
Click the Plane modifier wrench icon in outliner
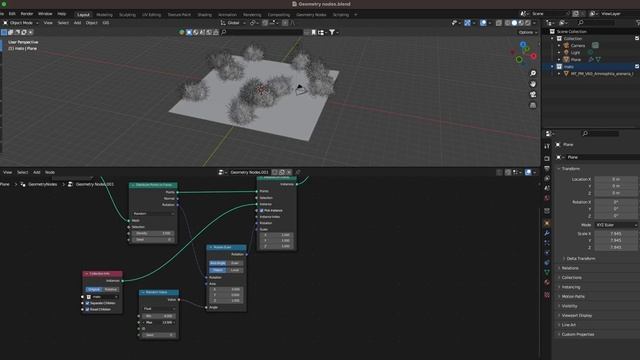coord(591,60)
